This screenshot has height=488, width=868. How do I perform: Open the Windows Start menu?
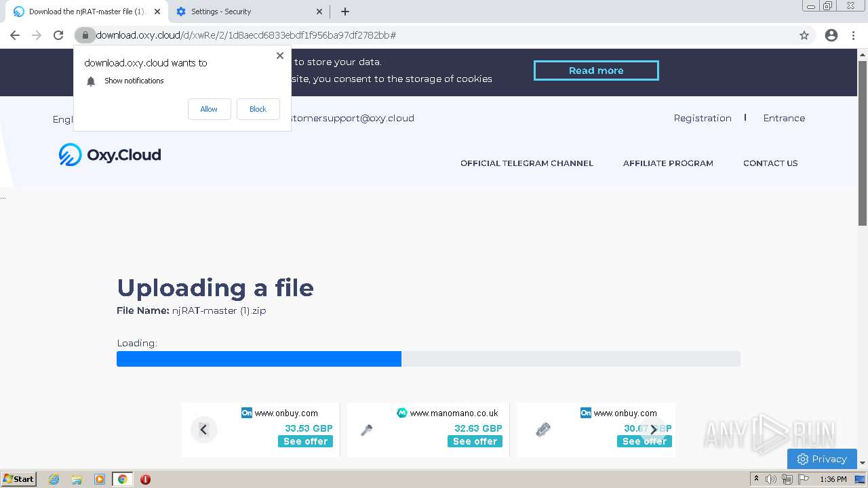[x=19, y=479]
